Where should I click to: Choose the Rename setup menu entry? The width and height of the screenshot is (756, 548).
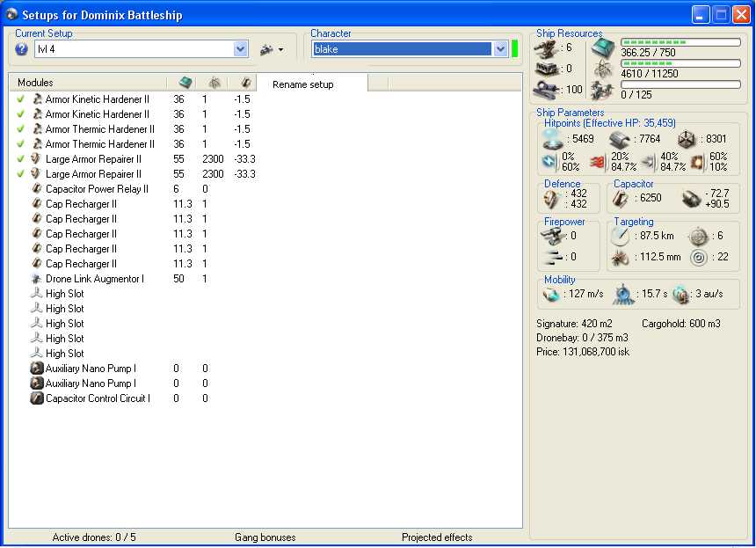click(302, 84)
